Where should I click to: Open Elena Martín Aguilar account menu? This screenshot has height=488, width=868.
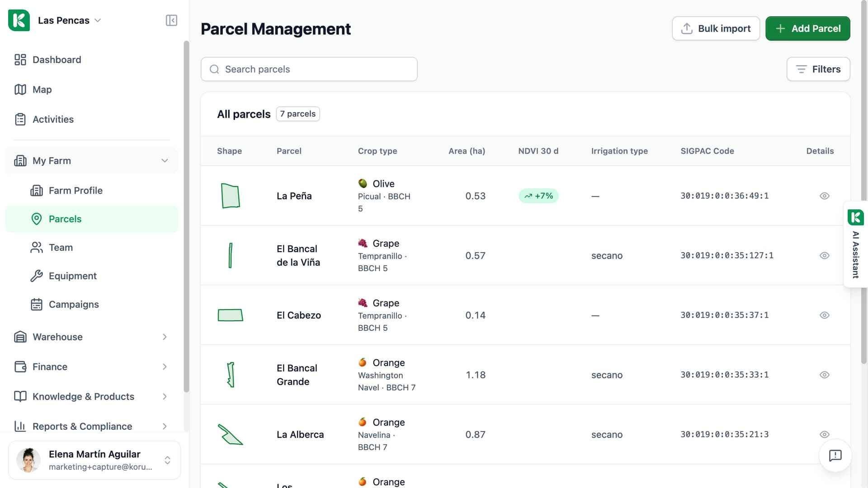(94, 460)
